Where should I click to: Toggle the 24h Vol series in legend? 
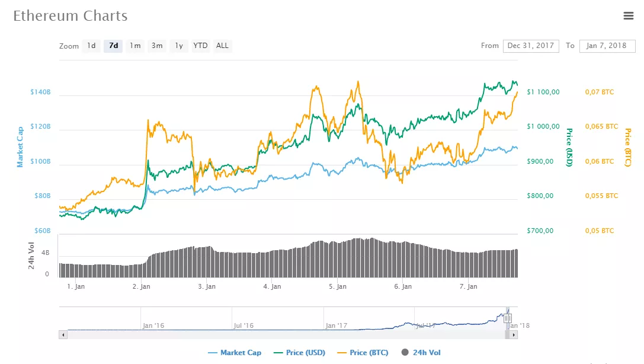(421, 353)
